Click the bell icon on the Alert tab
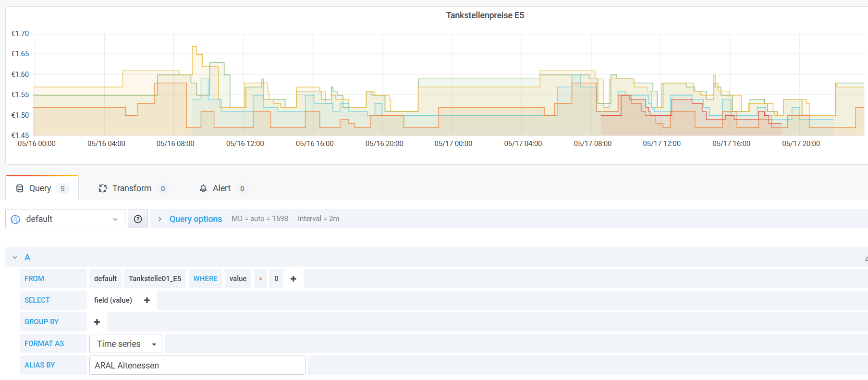Viewport: 868px width, 380px height. (x=203, y=188)
